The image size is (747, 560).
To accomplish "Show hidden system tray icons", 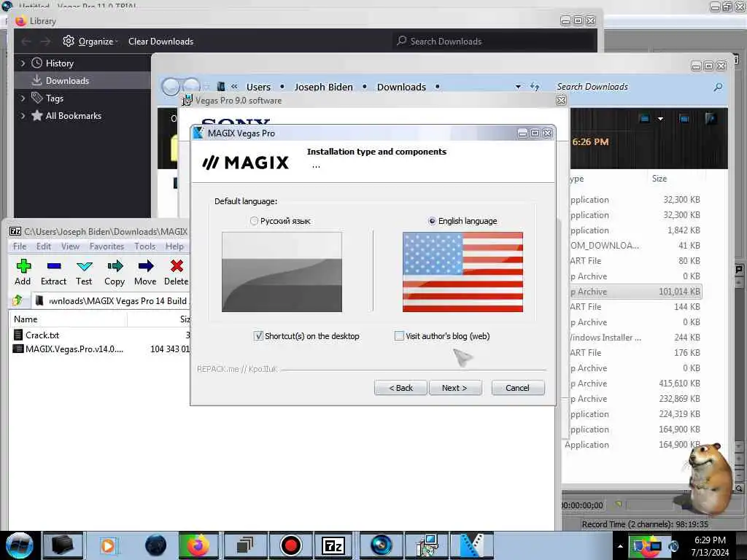I will point(620,546).
